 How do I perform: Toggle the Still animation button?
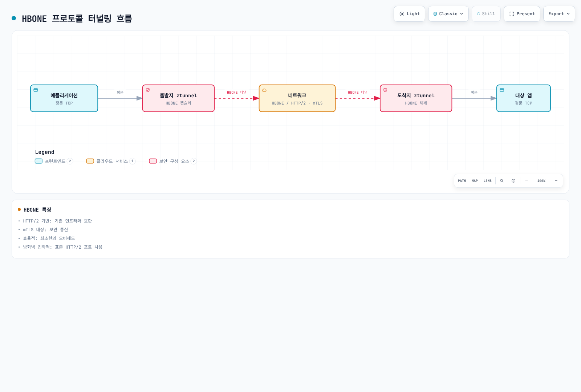pos(486,14)
